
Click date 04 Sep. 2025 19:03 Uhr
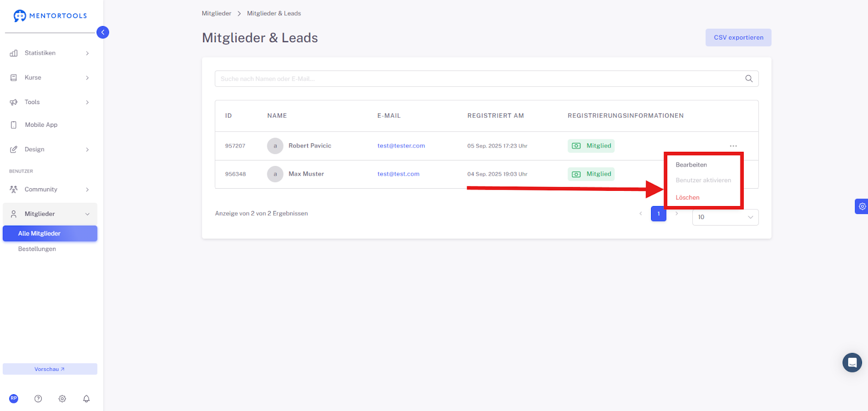click(x=497, y=174)
